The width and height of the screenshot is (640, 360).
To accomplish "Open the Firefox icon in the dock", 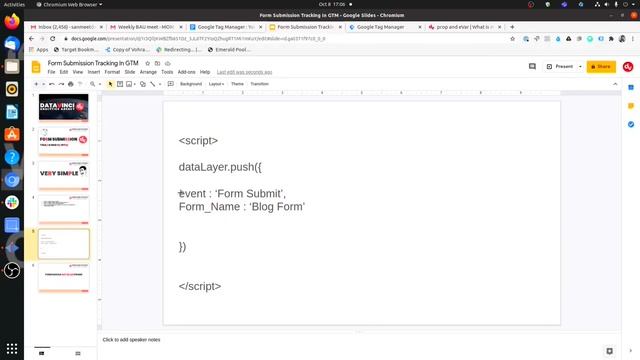I will (12, 21).
